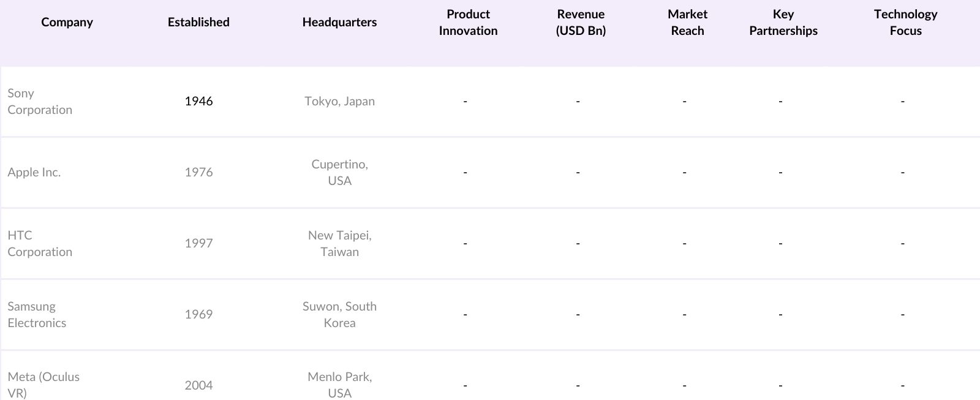This screenshot has width=980, height=400.
Task: Select the Product Innovation header
Action: pos(468,23)
